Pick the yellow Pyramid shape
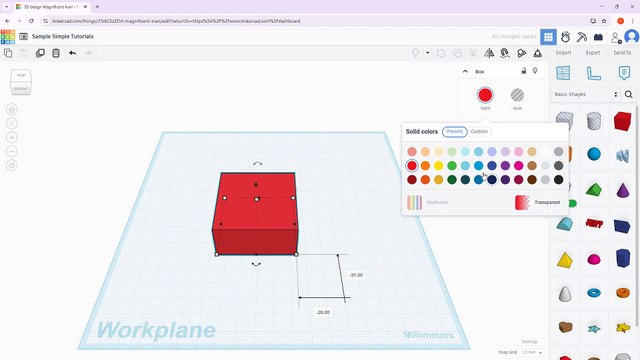 (x=564, y=260)
